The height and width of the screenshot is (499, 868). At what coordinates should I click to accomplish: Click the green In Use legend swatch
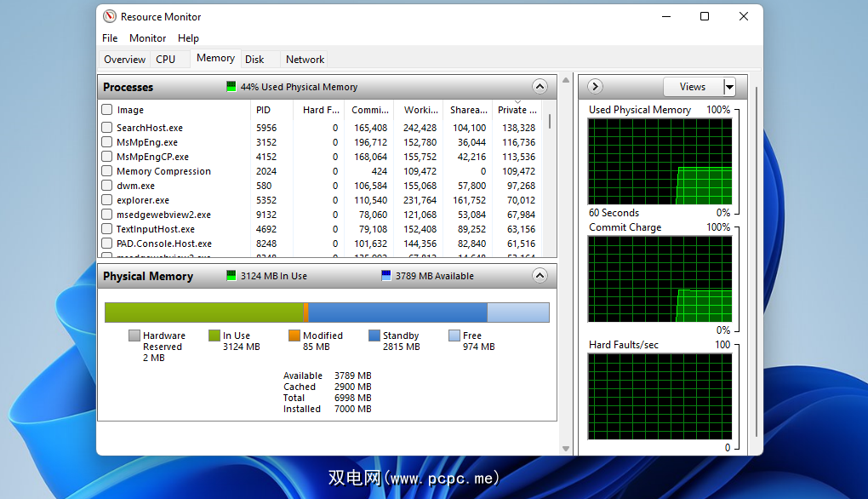click(214, 335)
